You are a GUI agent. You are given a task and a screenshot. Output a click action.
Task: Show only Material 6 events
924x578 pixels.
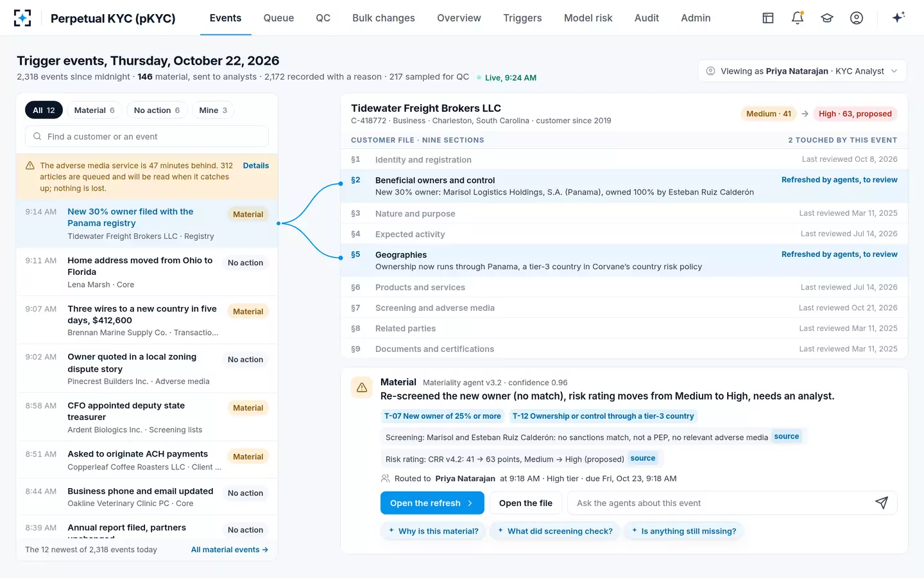tap(94, 110)
